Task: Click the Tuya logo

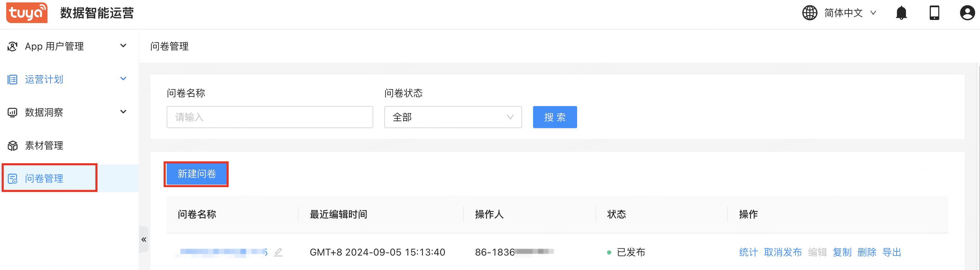Action: tap(27, 13)
